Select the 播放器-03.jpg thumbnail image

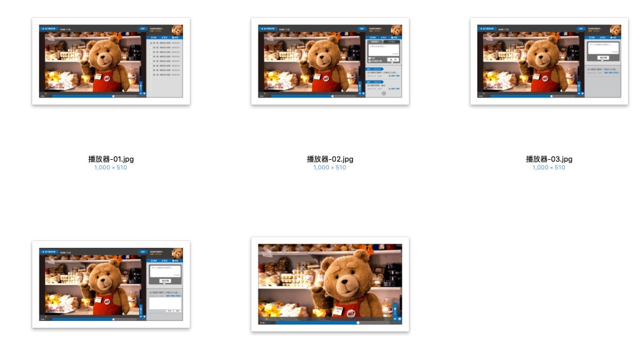point(548,61)
